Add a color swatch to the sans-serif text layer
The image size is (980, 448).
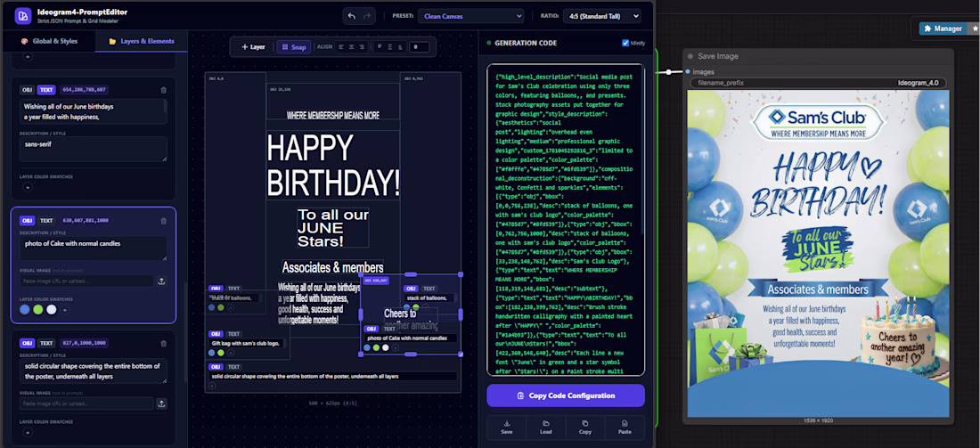(x=27, y=185)
